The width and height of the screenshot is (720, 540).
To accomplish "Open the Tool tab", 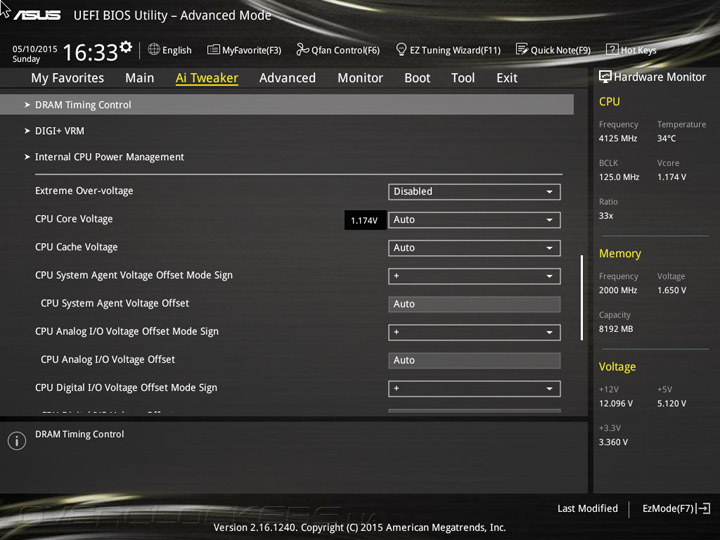I will coord(463,78).
